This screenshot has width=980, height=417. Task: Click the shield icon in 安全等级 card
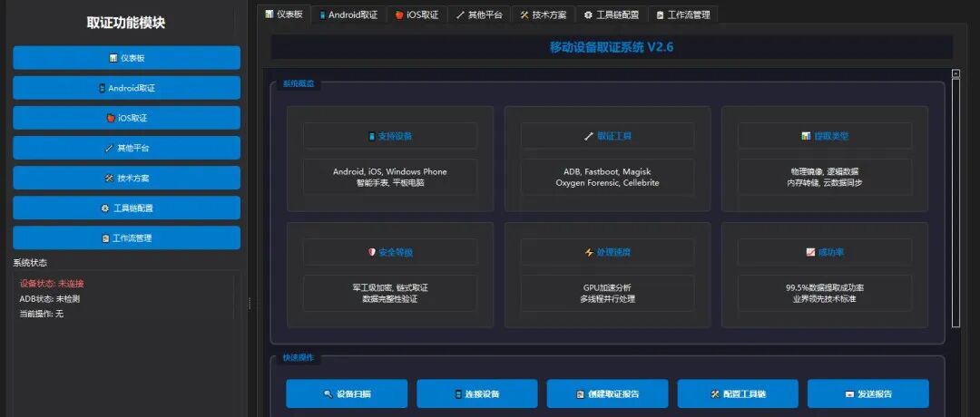click(x=372, y=252)
